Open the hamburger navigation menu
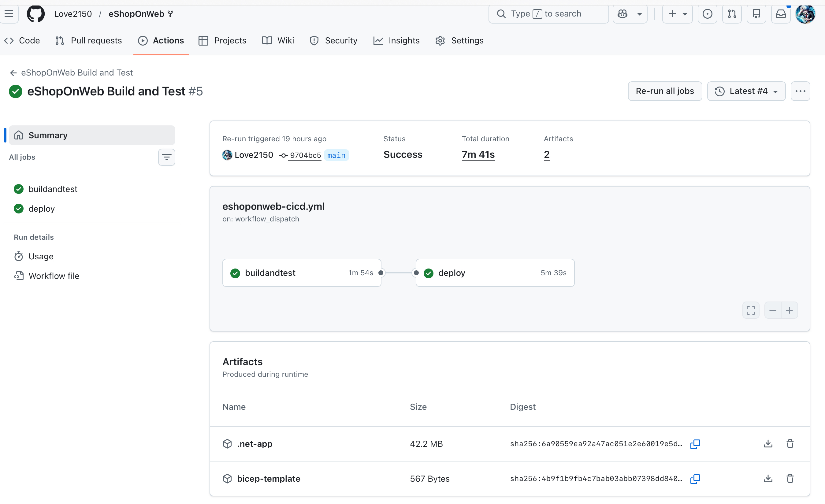Viewport: 825px width, 504px height. [x=9, y=14]
